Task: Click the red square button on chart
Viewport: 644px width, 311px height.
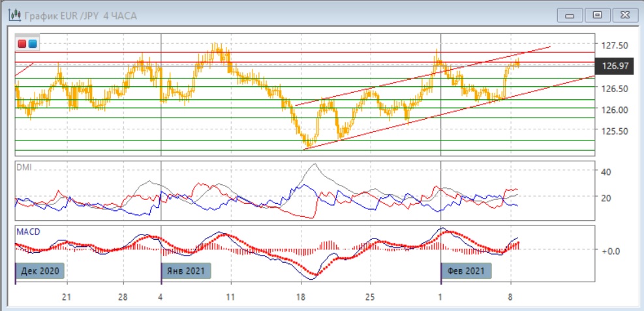Action: pyautogui.click(x=23, y=44)
